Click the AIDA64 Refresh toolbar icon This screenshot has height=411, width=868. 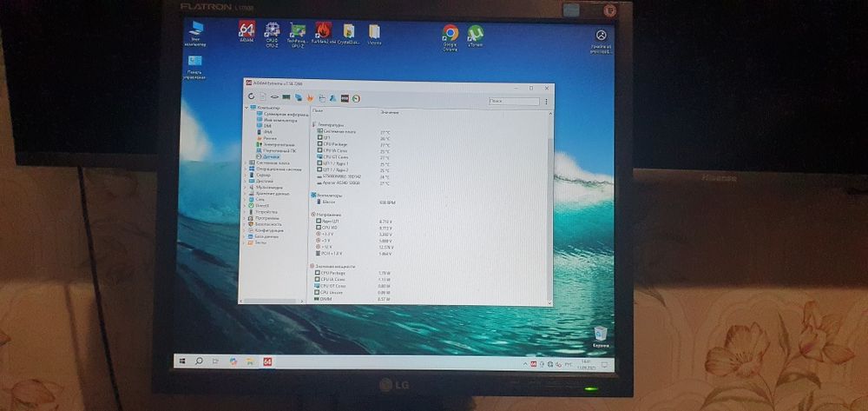pyautogui.click(x=252, y=97)
